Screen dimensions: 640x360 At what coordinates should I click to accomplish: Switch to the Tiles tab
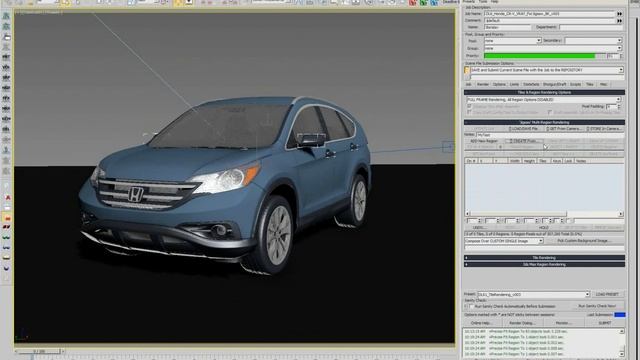tap(590, 84)
